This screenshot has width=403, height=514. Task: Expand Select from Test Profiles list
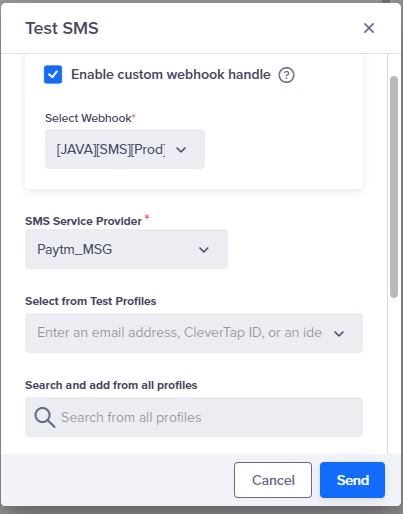click(194, 333)
